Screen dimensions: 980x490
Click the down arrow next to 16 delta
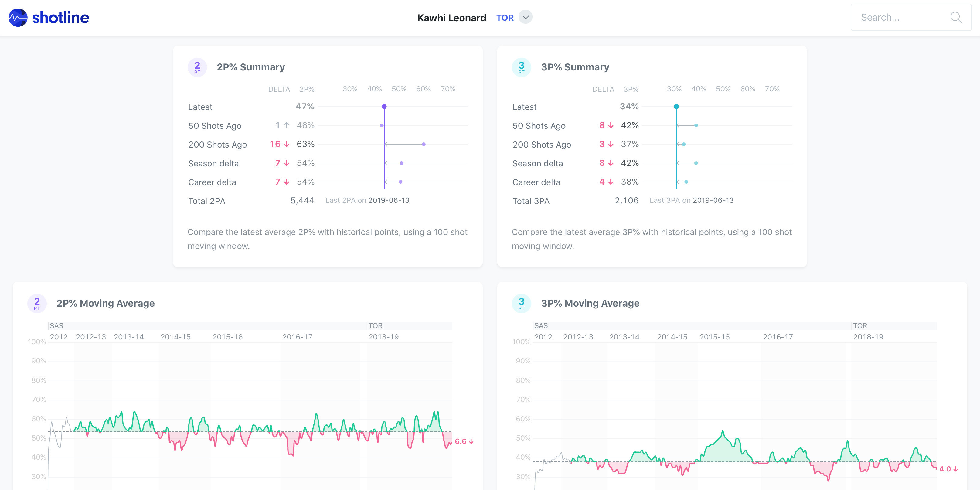click(287, 144)
